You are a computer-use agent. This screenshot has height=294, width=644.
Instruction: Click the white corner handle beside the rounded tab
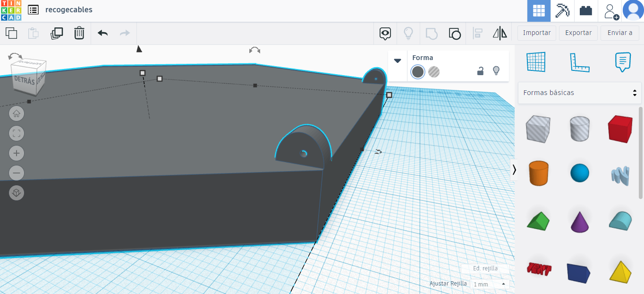389,95
